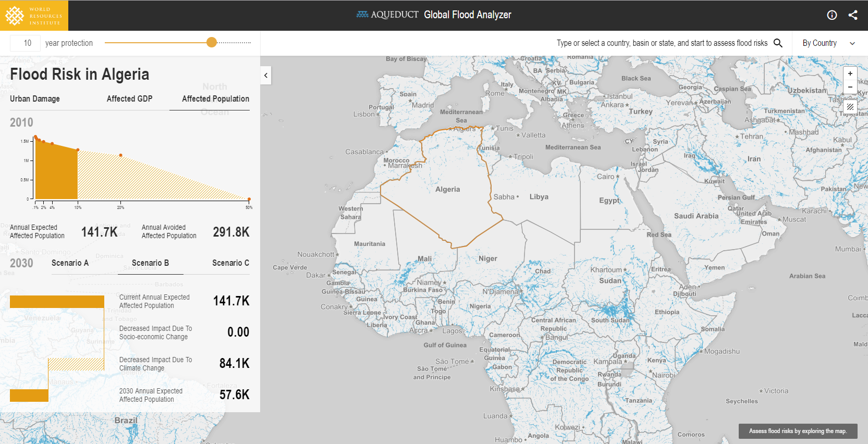This screenshot has width=868, height=444.
Task: Click Annual Avoided Affected Population value 291.8K
Action: tap(231, 232)
